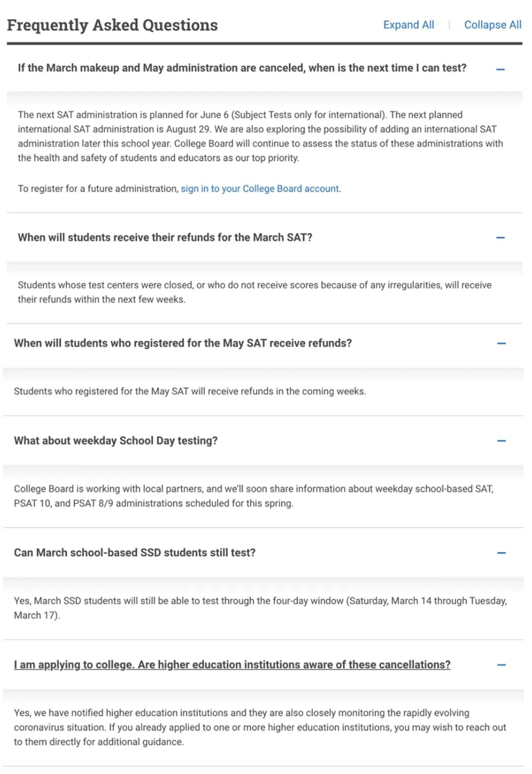Click minus icon for May SAT refunds question
532x774 pixels.
point(501,343)
